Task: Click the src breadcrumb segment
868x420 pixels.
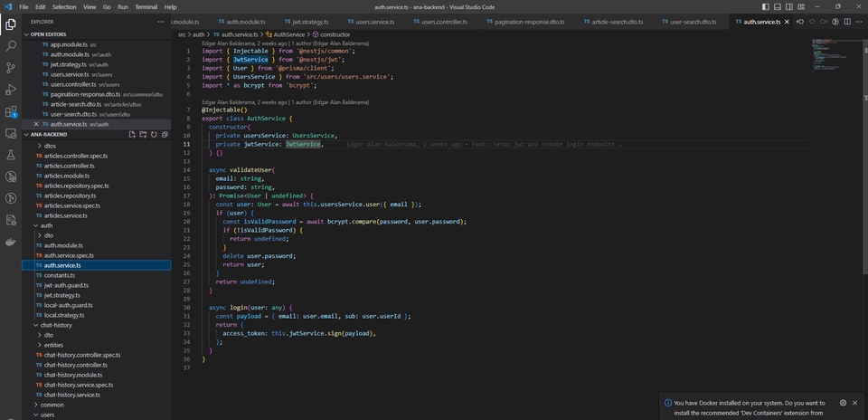Action: pyautogui.click(x=182, y=34)
